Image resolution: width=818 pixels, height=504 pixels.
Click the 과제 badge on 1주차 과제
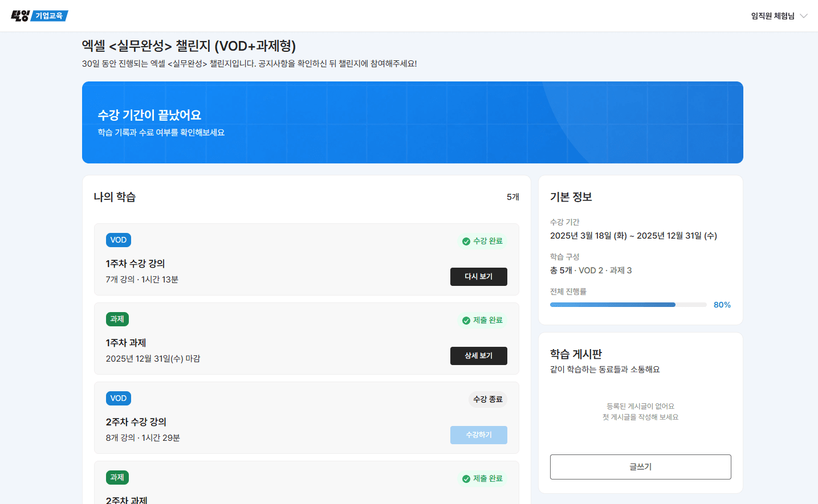(x=117, y=319)
